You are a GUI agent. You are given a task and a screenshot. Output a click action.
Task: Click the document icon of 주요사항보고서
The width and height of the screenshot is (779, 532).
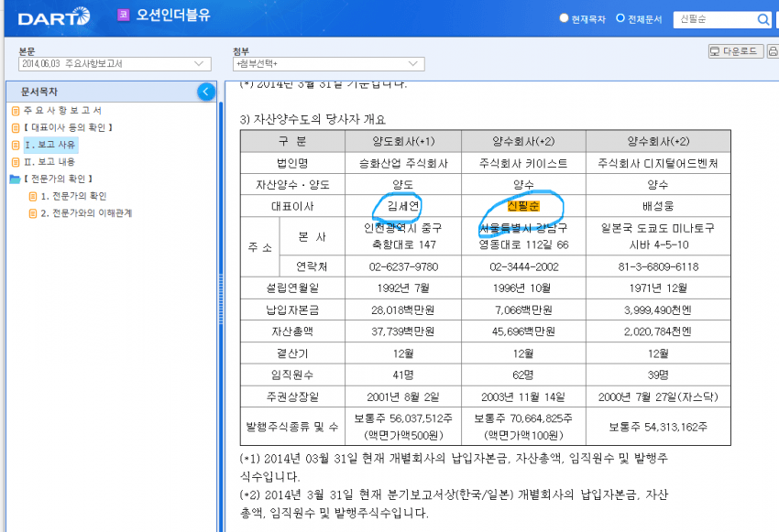[x=16, y=111]
